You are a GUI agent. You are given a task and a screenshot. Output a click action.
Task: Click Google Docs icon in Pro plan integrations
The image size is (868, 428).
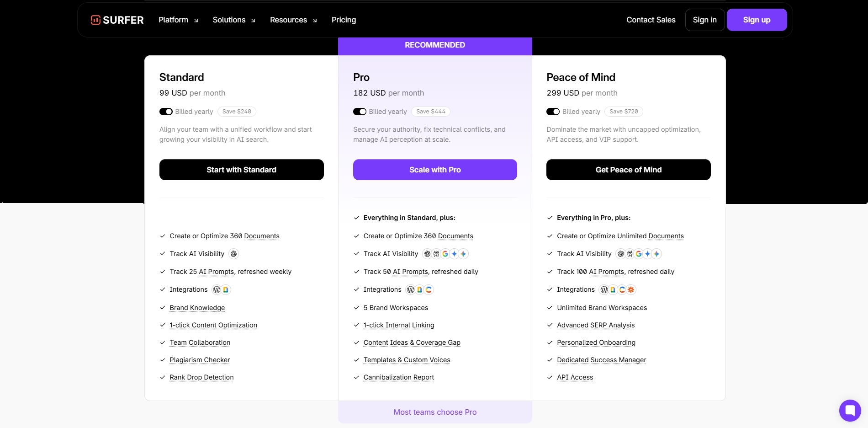pyautogui.click(x=419, y=289)
